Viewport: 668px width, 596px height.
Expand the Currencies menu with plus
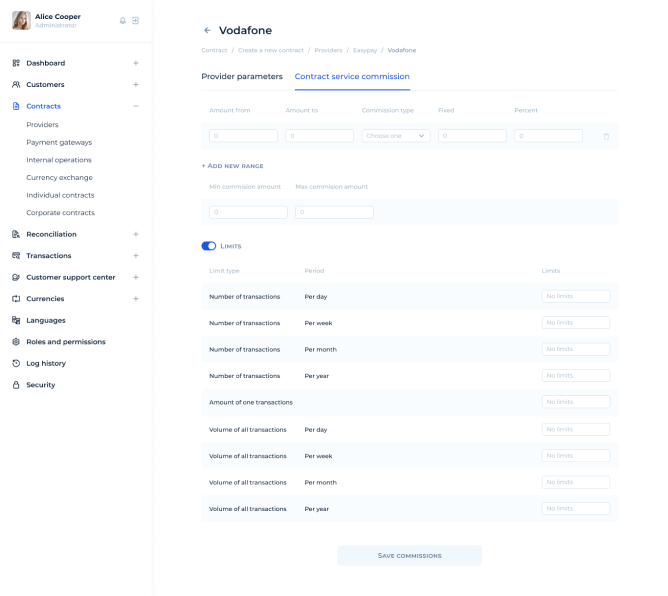(136, 299)
